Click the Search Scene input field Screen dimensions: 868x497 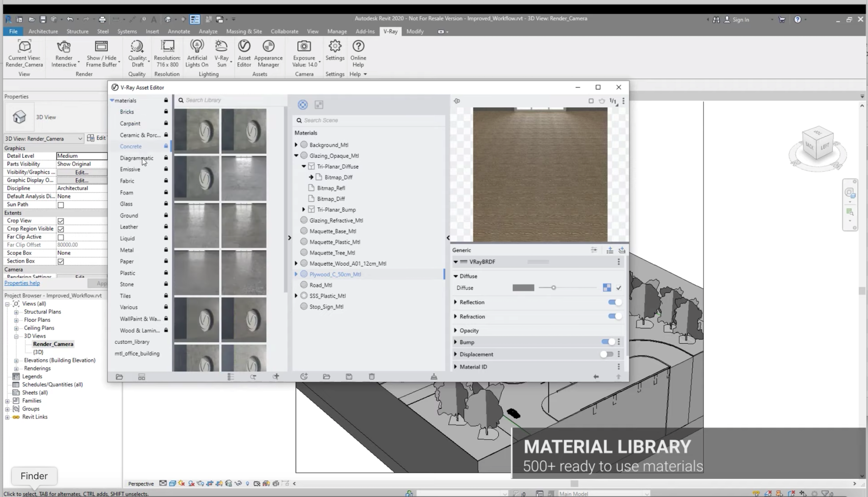(x=370, y=120)
